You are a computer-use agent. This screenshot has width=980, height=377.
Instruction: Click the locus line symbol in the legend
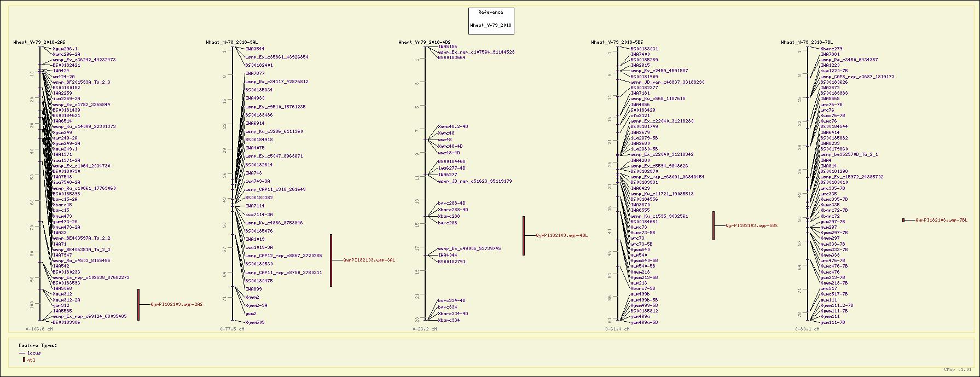(22, 353)
